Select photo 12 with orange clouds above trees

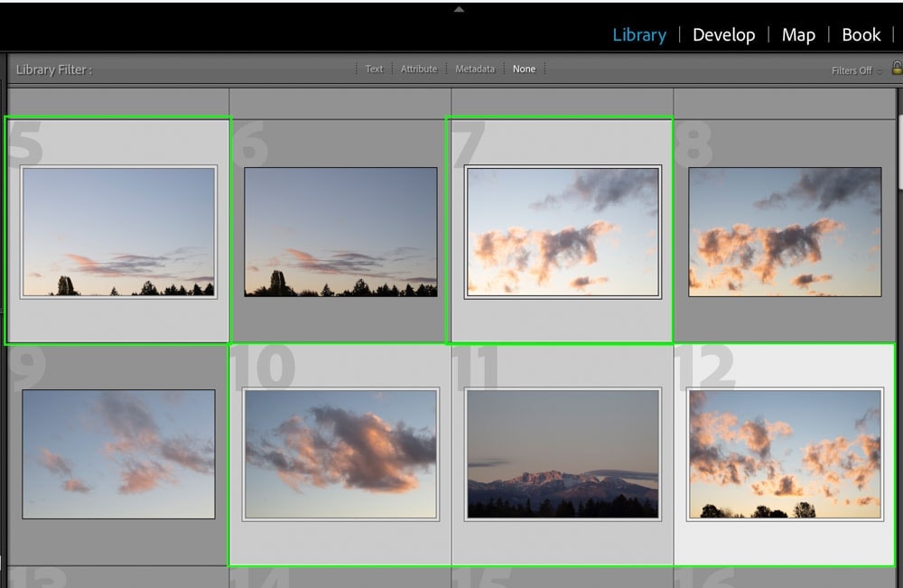785,453
